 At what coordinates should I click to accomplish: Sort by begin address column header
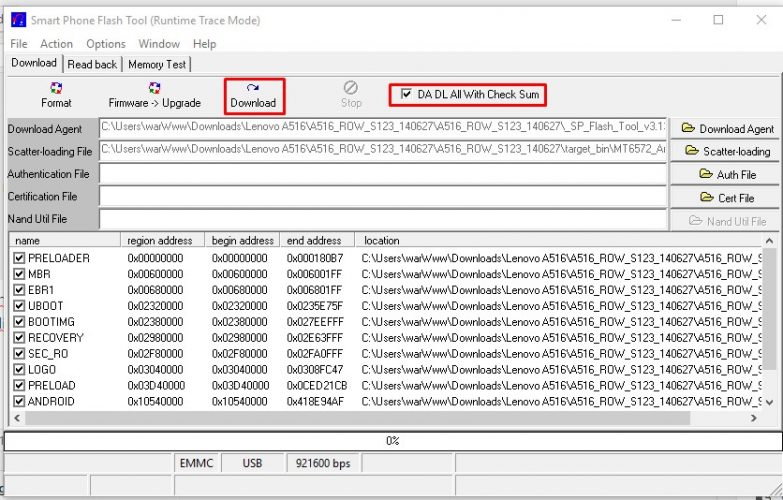coord(243,240)
